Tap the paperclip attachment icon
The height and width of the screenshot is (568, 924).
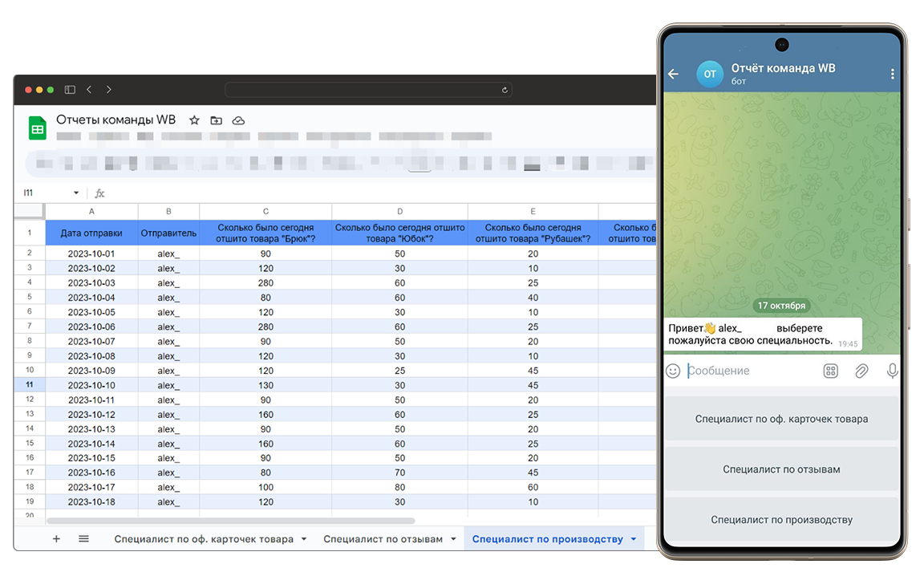click(861, 371)
